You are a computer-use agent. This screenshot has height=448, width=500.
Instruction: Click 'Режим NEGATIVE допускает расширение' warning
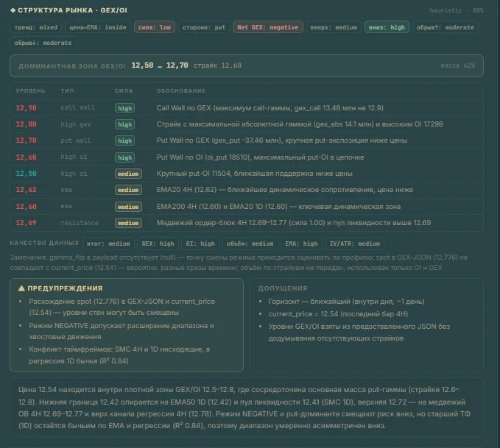click(x=122, y=331)
